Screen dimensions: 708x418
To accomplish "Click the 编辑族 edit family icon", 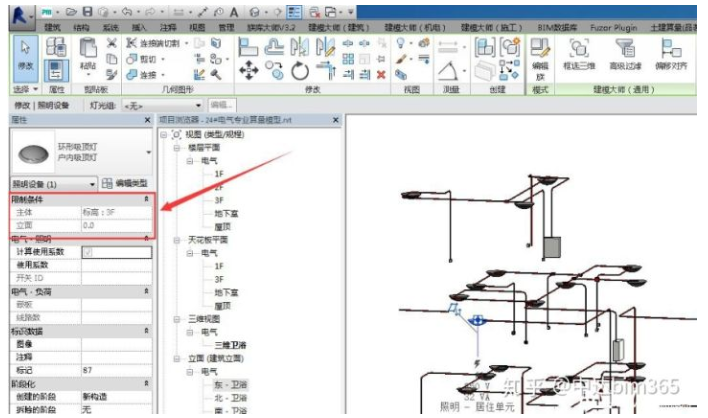I will point(540,59).
